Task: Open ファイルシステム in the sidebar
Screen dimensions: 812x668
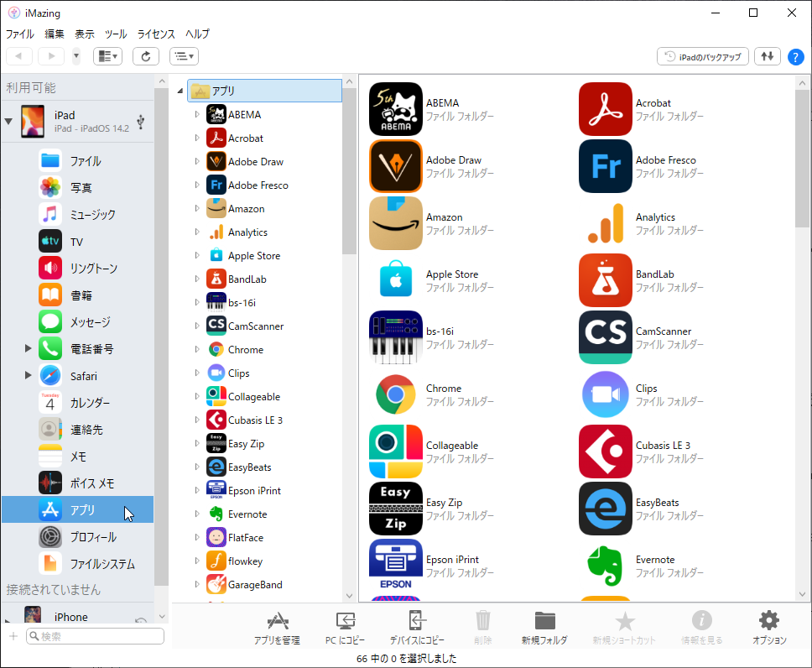Action: pyautogui.click(x=78, y=564)
